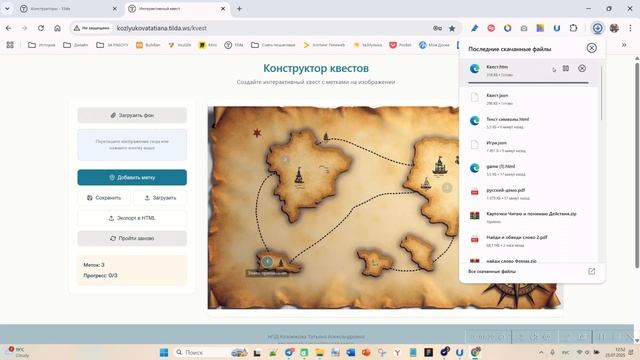Click the Пройти заново button
Viewport: 640px width, 360px height.
132,238
